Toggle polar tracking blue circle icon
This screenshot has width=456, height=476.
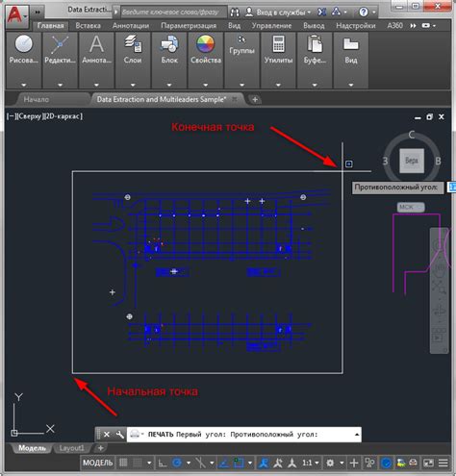click(x=177, y=463)
